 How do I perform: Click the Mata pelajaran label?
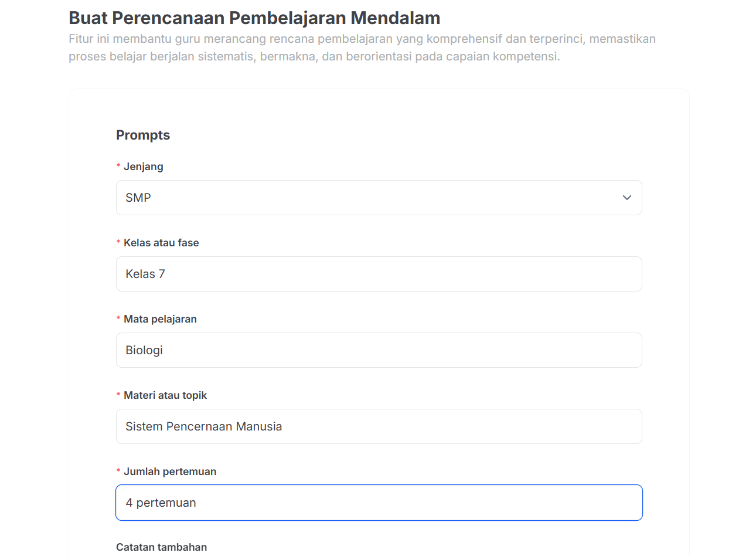[x=160, y=319]
